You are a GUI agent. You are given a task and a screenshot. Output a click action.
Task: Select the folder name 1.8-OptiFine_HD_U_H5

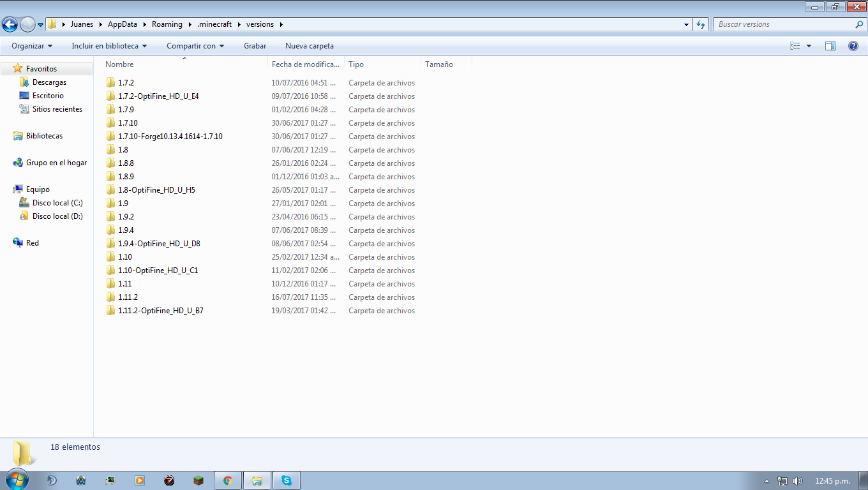tap(156, 190)
